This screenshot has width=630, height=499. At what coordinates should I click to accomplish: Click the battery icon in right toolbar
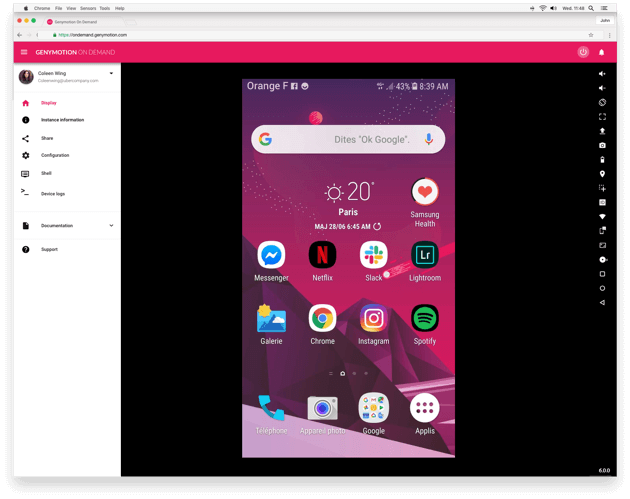pyautogui.click(x=602, y=160)
